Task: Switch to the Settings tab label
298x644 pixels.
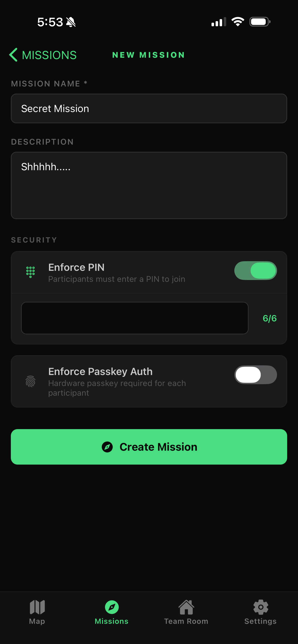Action: [260, 622]
